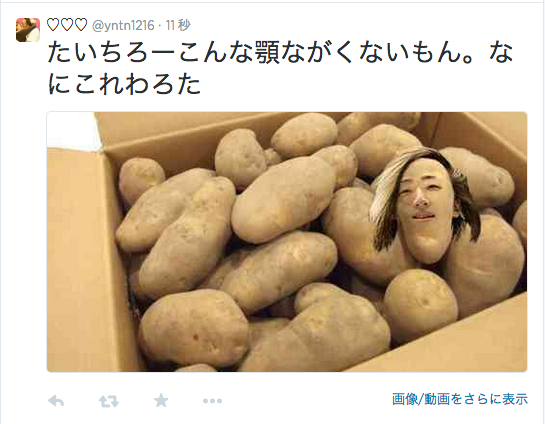545x424 pixels.
Task: Click the round potato at lower right of photo
Action: 421,304
